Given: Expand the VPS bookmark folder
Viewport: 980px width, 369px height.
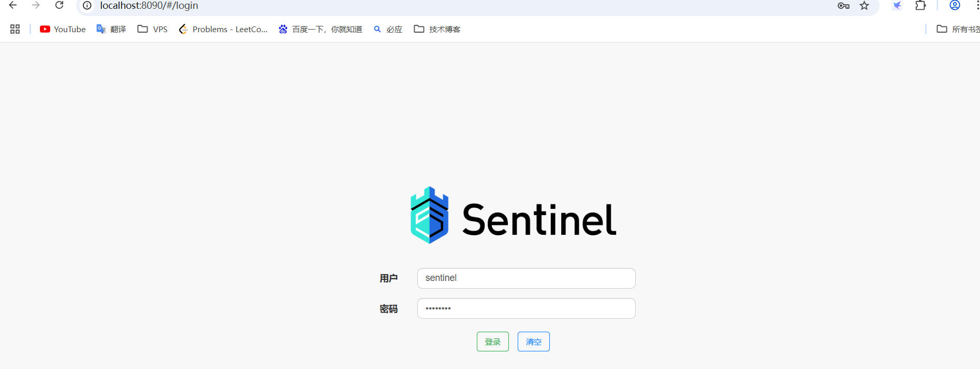Looking at the screenshot, I should (153, 29).
